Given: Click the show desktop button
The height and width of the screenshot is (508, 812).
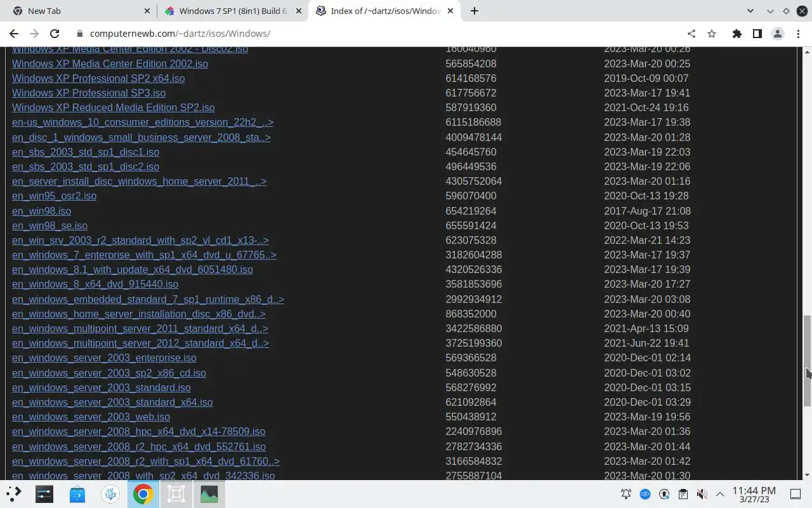Looking at the screenshot, I should coord(796,494).
